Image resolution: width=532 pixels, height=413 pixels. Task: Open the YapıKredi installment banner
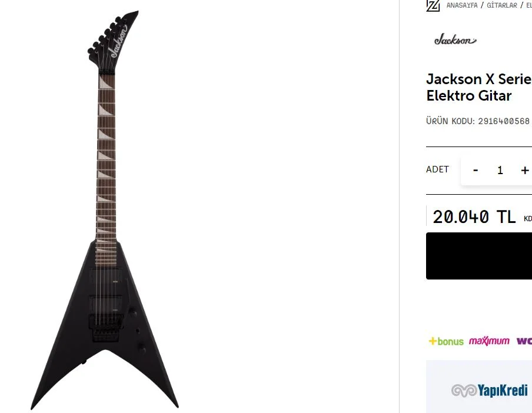pyautogui.click(x=478, y=387)
